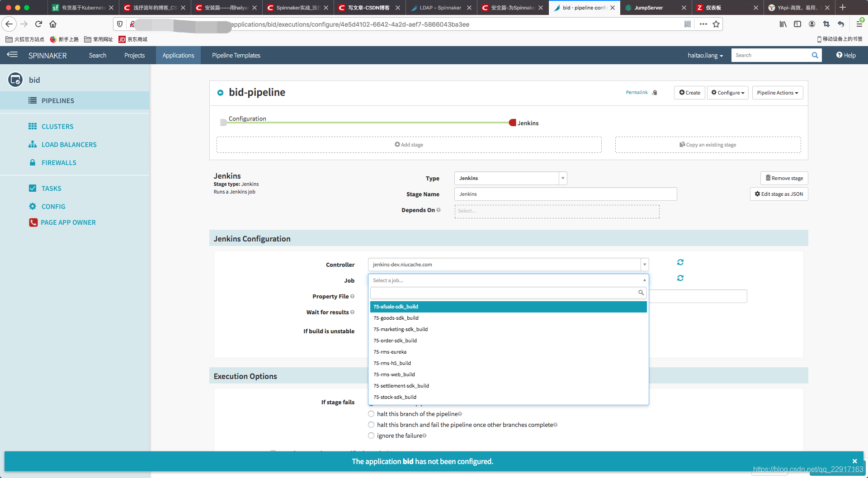Choose 75-marketing-sdk_build job
The width and height of the screenshot is (868, 478).
[x=509, y=329]
